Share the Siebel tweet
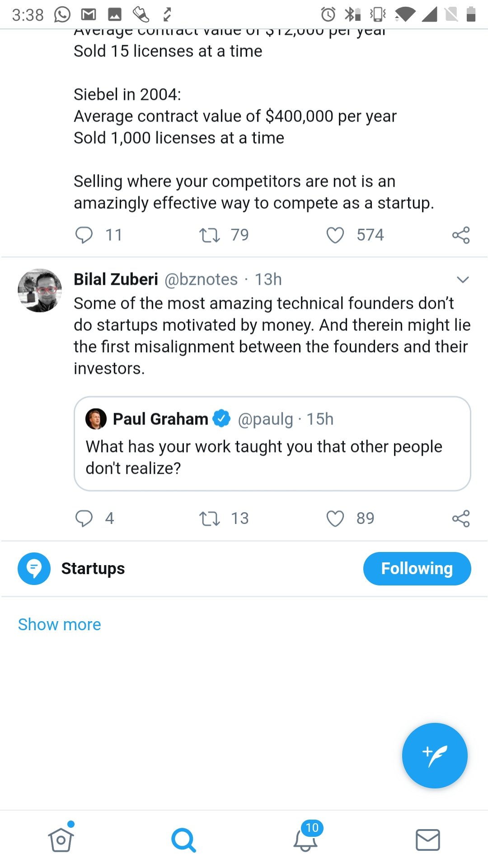The height and width of the screenshot is (868, 488). click(461, 235)
